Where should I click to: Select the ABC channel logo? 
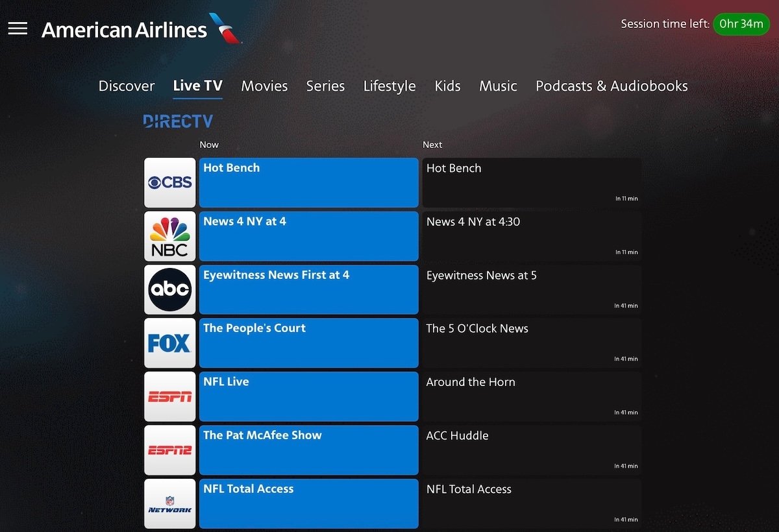point(170,290)
